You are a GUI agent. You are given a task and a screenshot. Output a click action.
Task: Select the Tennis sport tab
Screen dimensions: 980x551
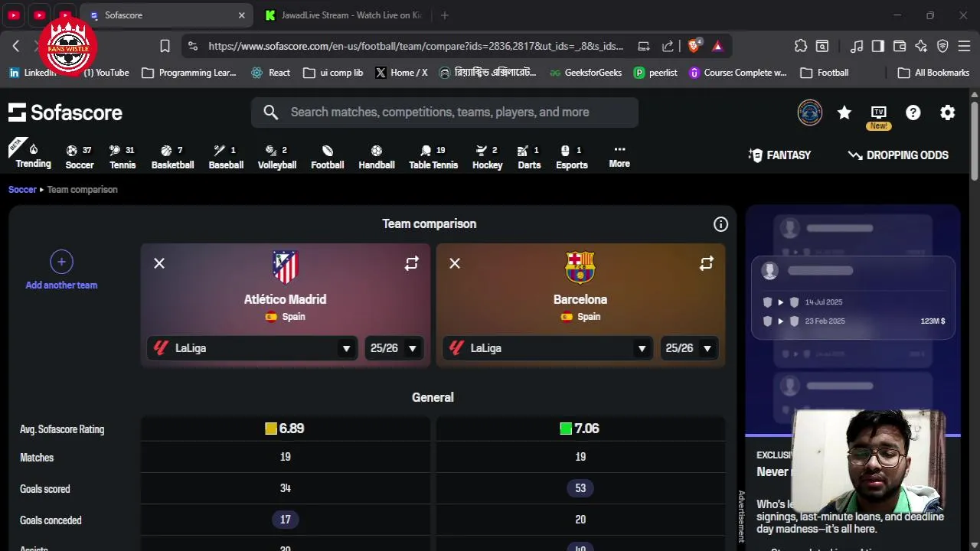[122, 157]
